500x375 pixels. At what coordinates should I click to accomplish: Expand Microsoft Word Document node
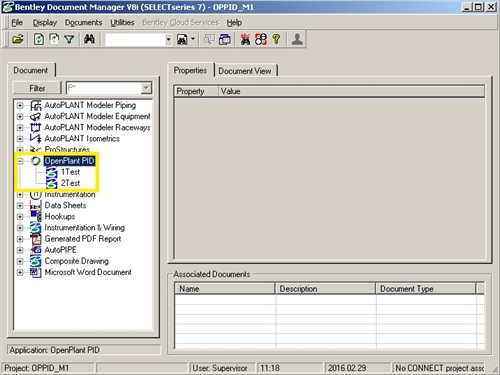point(20,272)
